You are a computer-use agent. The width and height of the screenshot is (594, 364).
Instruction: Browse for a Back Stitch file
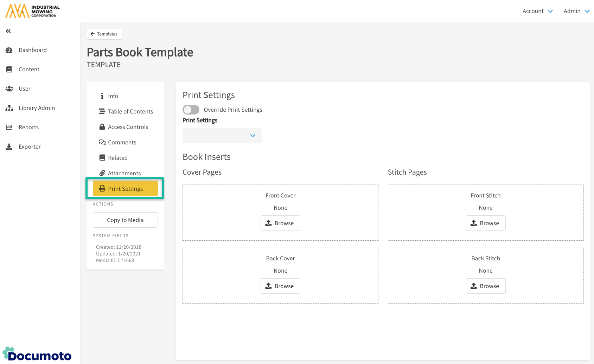[485, 286]
